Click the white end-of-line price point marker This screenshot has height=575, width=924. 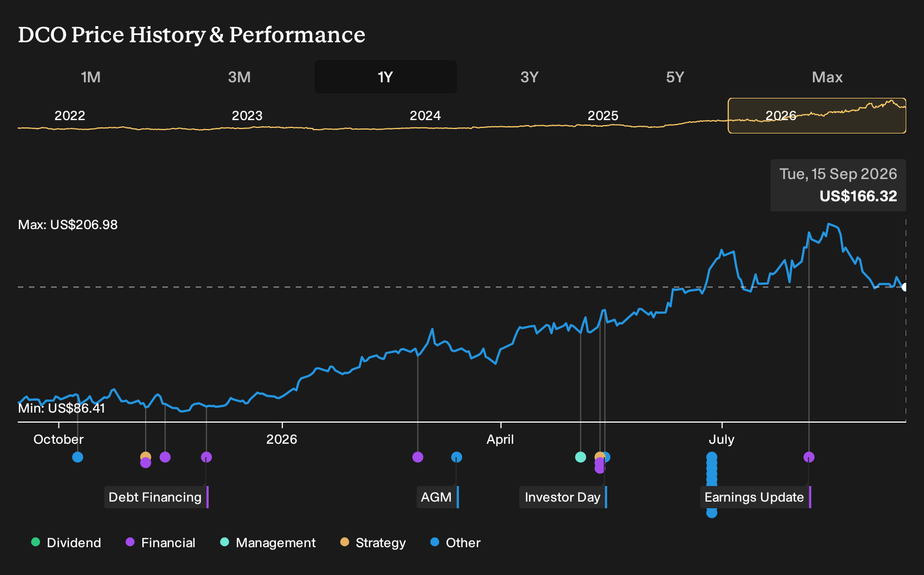pos(905,287)
